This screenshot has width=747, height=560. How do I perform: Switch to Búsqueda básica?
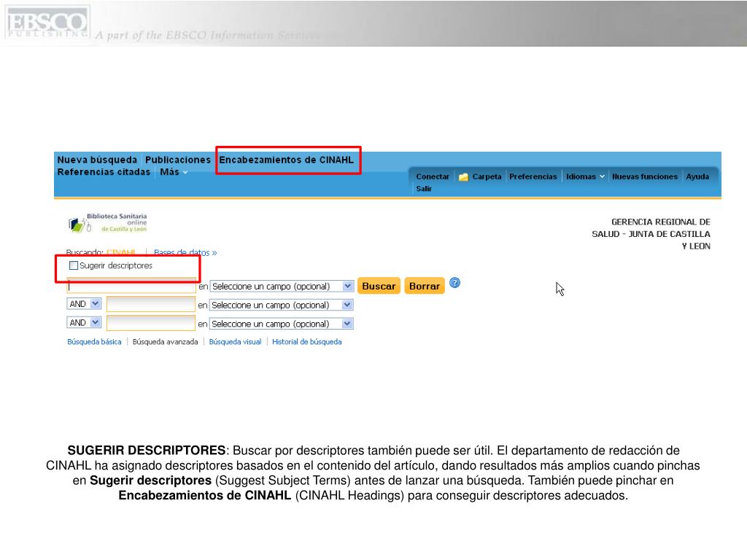(94, 342)
